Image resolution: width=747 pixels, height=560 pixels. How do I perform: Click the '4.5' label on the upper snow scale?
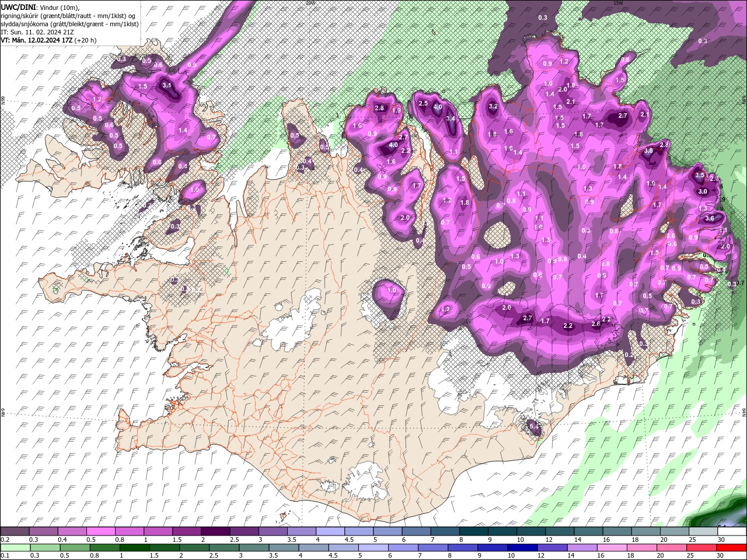coord(349,540)
